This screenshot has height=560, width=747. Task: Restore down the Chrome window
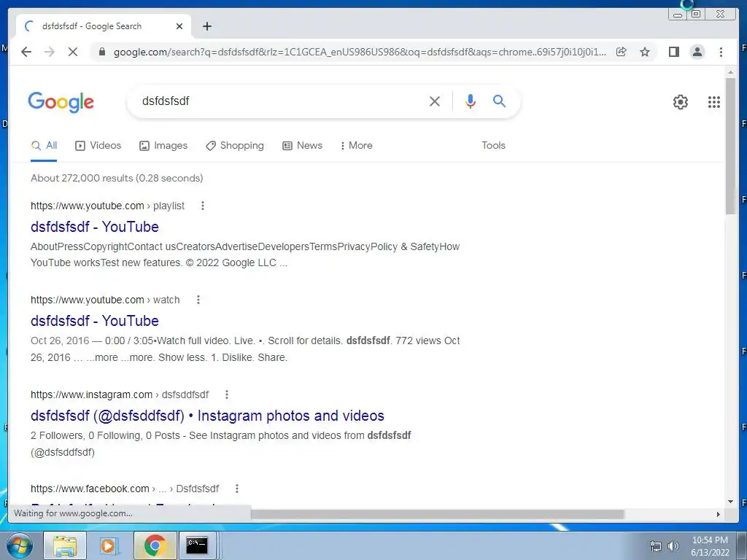pyautogui.click(x=695, y=15)
